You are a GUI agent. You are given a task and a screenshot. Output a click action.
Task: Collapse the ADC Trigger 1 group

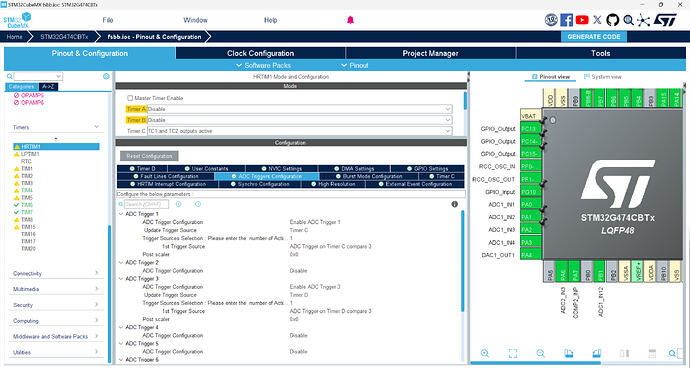point(121,214)
